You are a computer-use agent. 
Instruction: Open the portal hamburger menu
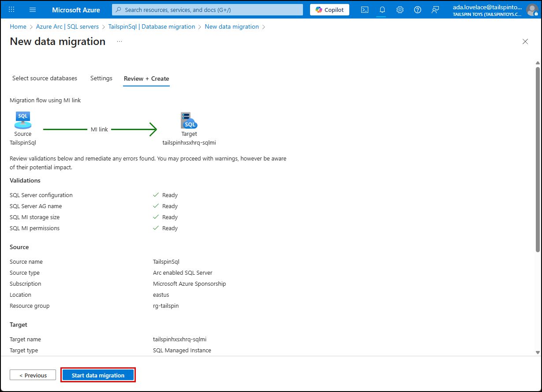32,9
